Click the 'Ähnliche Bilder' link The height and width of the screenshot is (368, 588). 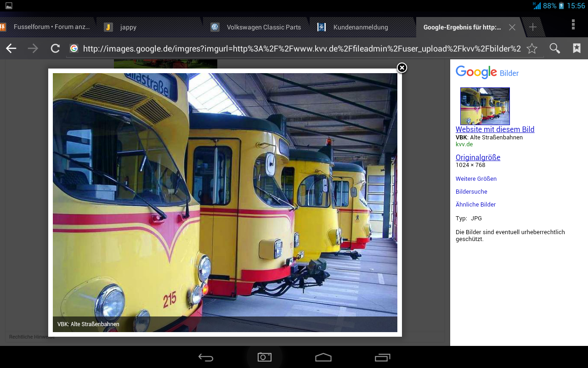475,204
